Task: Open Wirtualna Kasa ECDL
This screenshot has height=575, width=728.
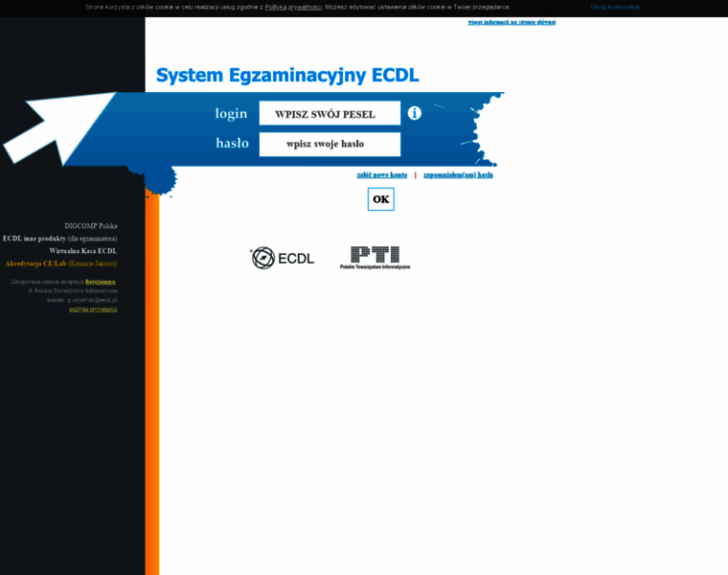Action: pos(83,251)
